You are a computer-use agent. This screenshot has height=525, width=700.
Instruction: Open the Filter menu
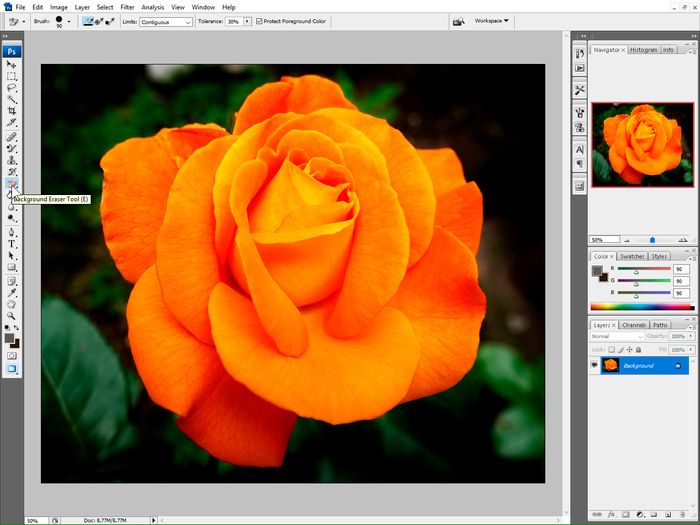(127, 7)
